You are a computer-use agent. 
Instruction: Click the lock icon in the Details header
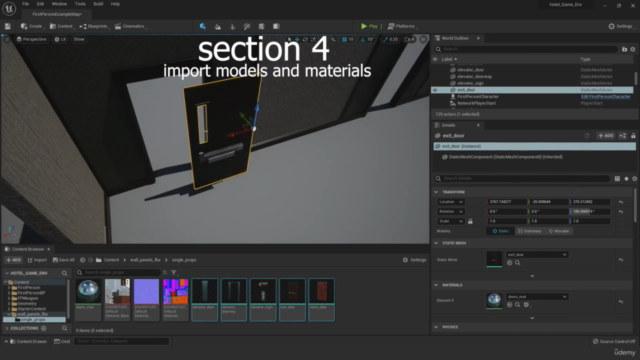click(633, 136)
